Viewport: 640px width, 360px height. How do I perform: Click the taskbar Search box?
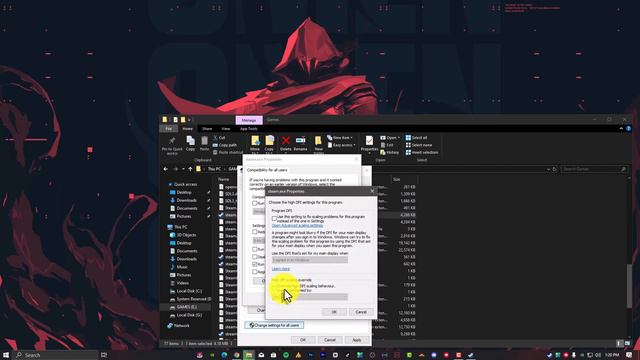click(x=56, y=355)
